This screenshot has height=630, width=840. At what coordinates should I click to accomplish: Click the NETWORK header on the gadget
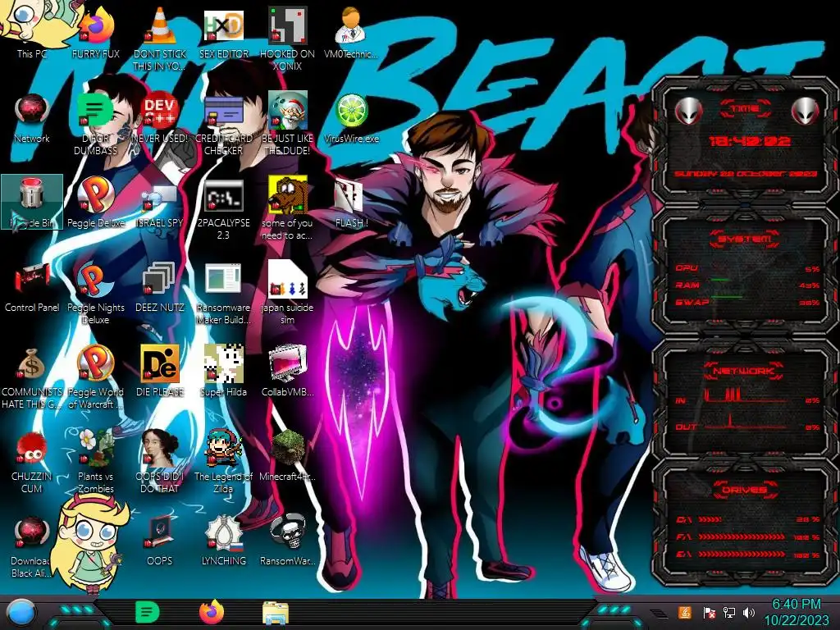[x=745, y=371]
